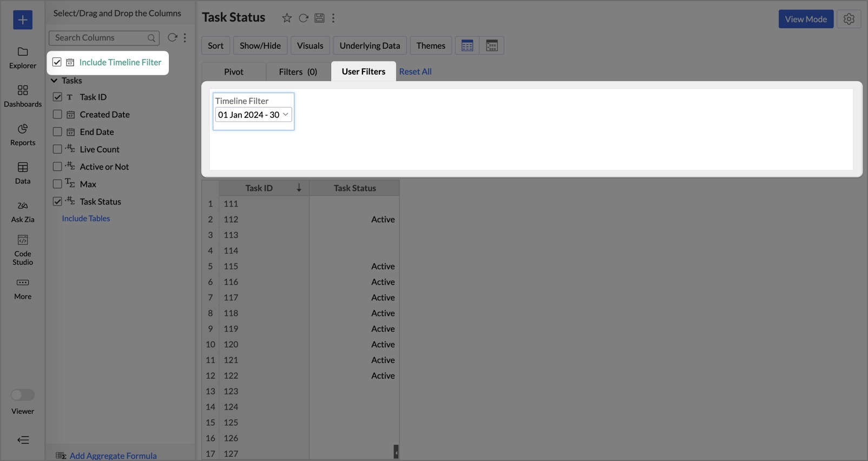
Task: Check the Live Count column checkbox
Action: tap(57, 149)
